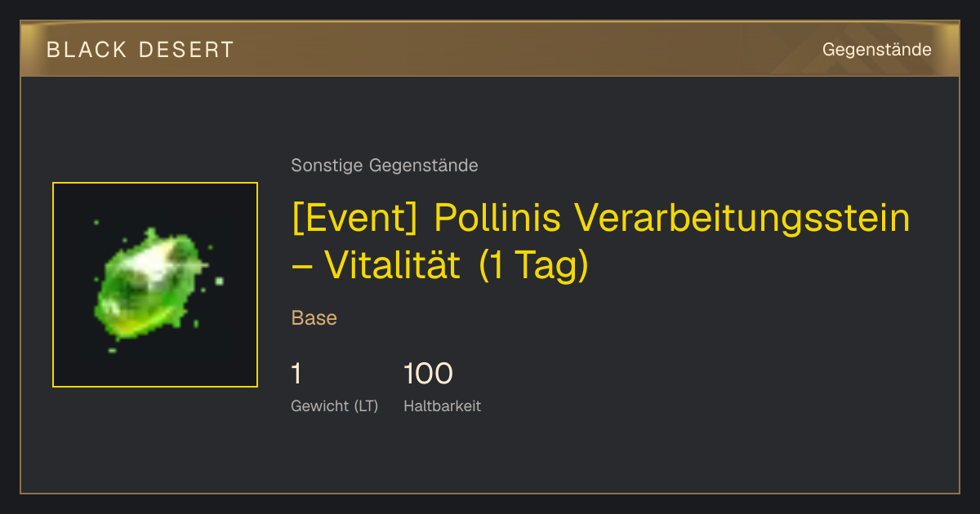Open the Gegenstände header link
The height and width of the screenshot is (514, 980).
point(876,50)
